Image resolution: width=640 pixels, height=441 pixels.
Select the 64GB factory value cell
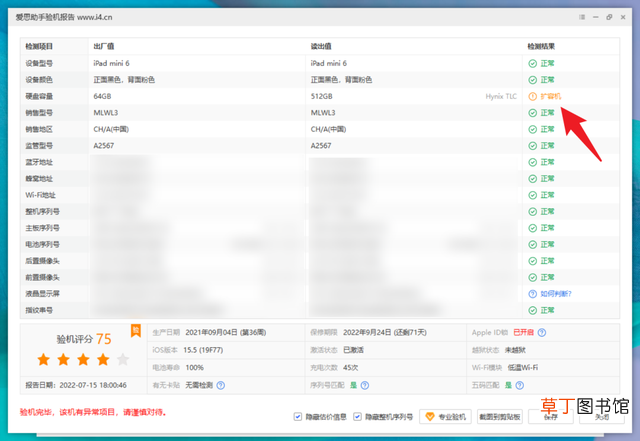(102, 96)
